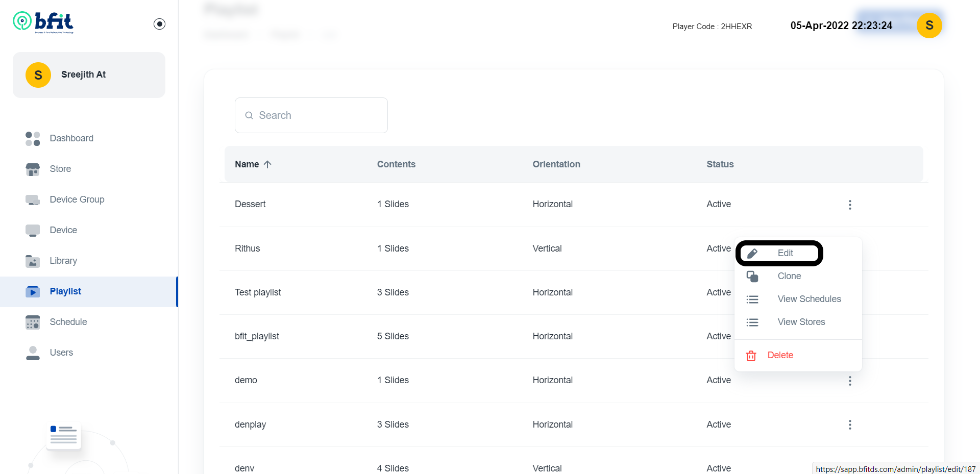
Task: Open the denplay row options menu
Action: tap(850, 425)
